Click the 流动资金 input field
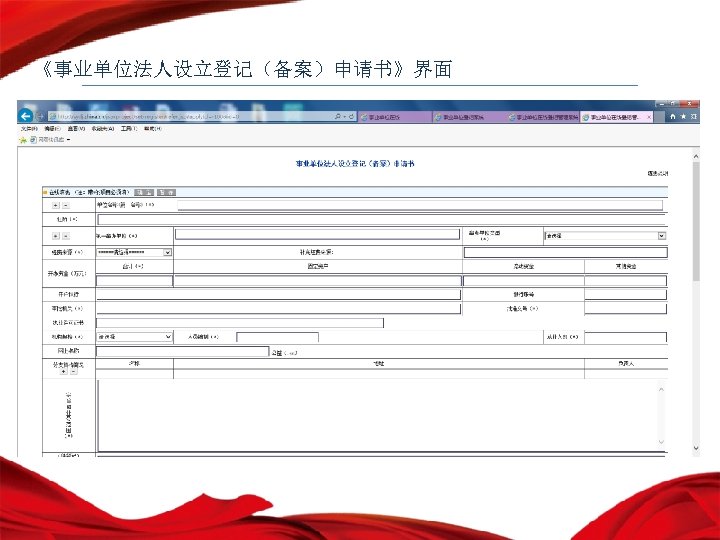Image resolution: width=720 pixels, height=540 pixels. pyautogui.click(x=523, y=281)
